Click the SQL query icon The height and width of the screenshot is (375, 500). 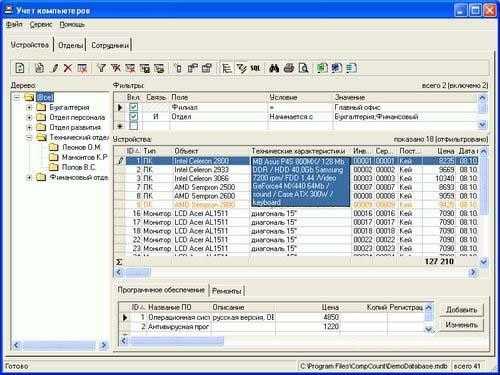(x=255, y=68)
